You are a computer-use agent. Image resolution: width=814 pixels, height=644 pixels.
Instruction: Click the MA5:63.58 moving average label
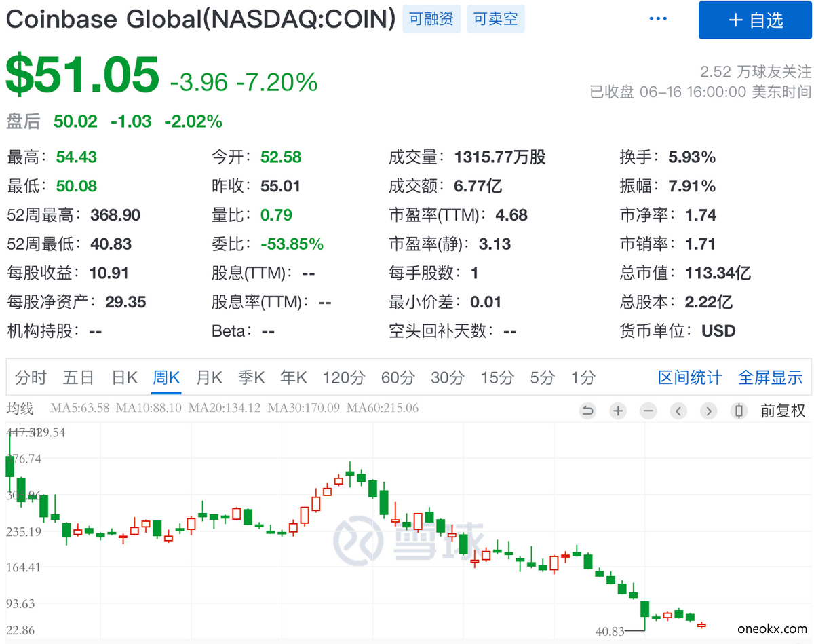pyautogui.click(x=80, y=409)
